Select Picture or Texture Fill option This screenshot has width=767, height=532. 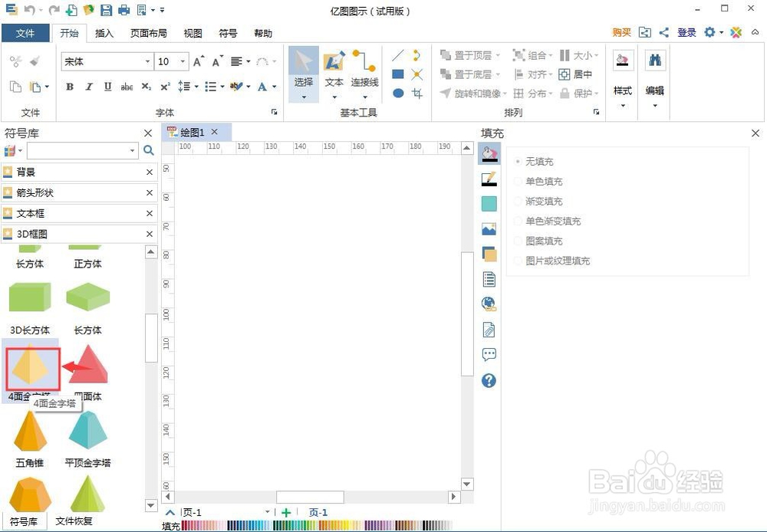tap(552, 261)
